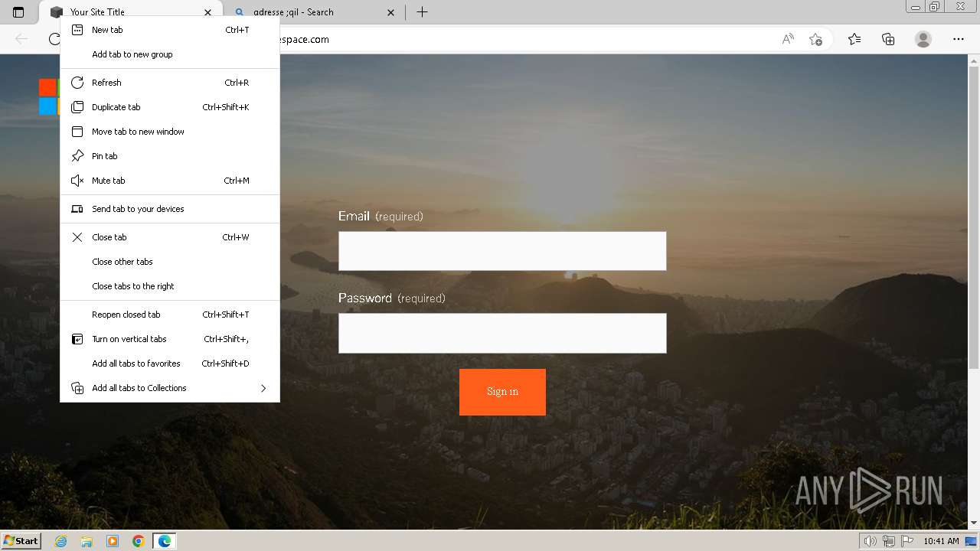
Task: Open the Collections toolbar icon
Action: tap(888, 39)
